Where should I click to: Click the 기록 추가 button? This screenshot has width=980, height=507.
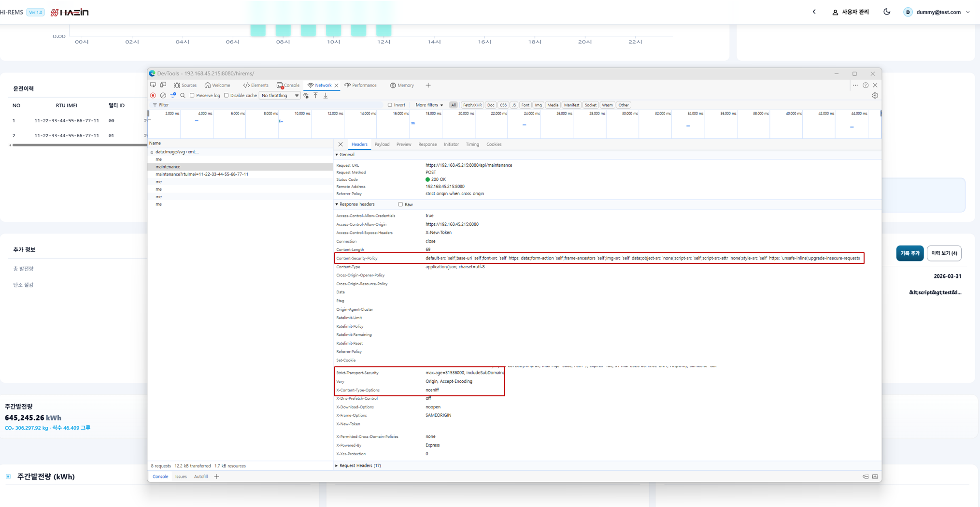tap(909, 253)
